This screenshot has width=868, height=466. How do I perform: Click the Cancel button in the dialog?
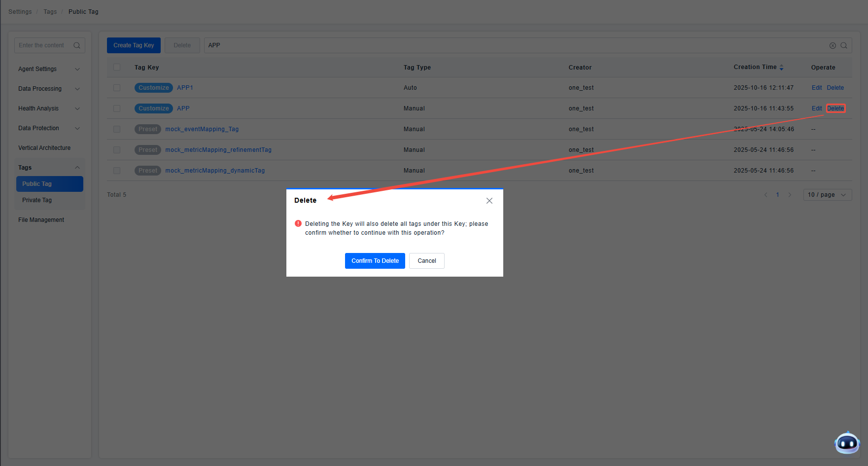pyautogui.click(x=426, y=261)
